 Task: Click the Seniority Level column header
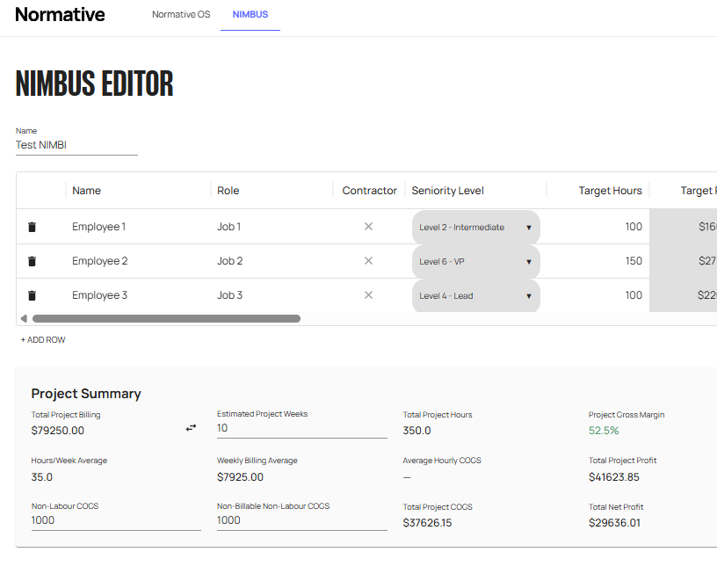pos(447,191)
